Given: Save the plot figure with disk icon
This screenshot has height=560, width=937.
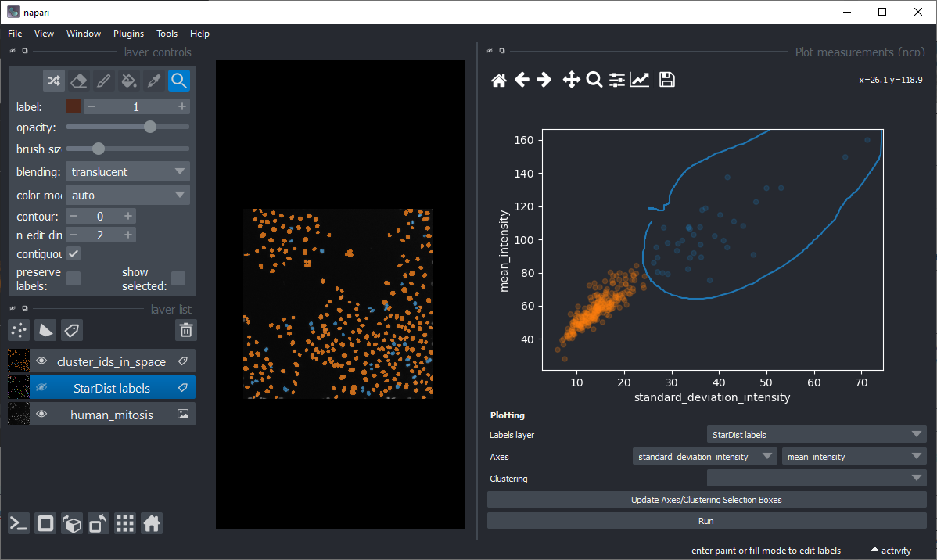Looking at the screenshot, I should pos(666,80).
